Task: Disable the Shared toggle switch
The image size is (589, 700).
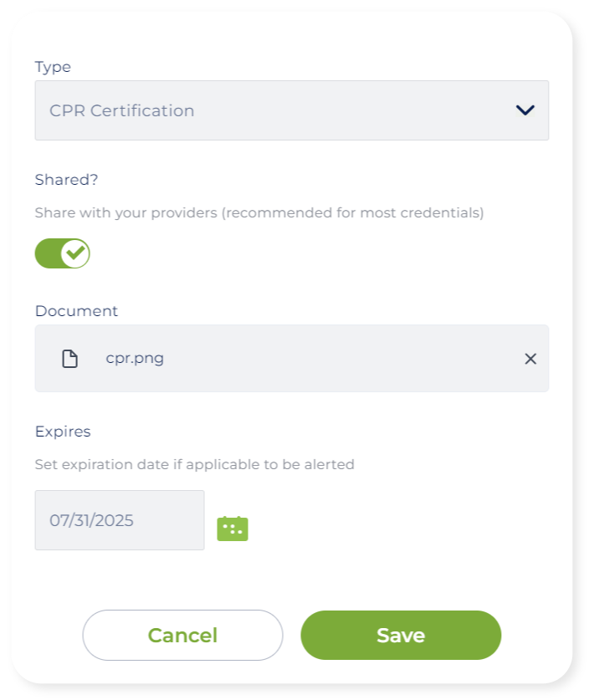Action: click(x=62, y=253)
